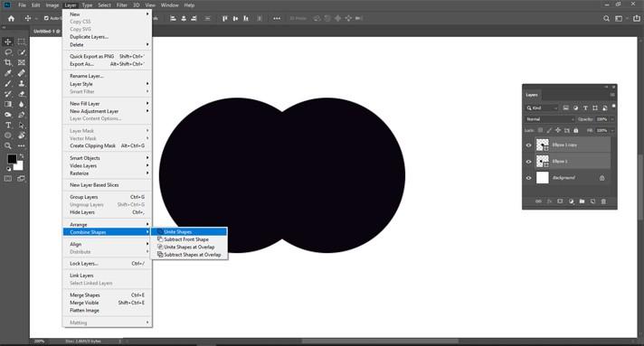This screenshot has height=346, width=644.
Task: Select the Rectangular Marquee tool
Action: pos(22,42)
